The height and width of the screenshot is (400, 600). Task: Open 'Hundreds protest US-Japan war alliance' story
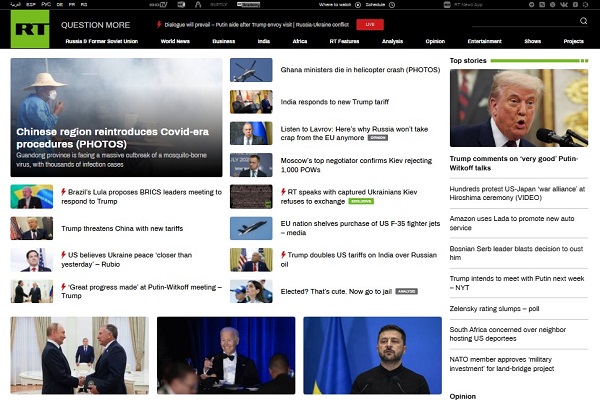coord(517,193)
